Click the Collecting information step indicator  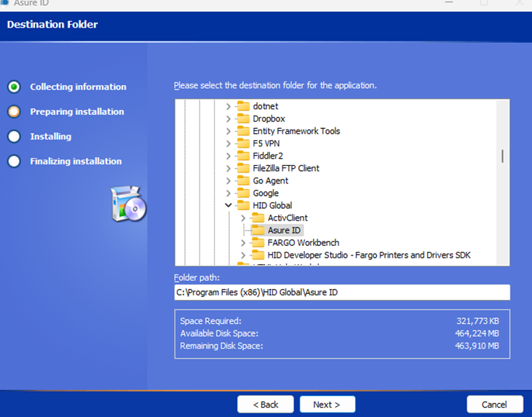(14, 87)
